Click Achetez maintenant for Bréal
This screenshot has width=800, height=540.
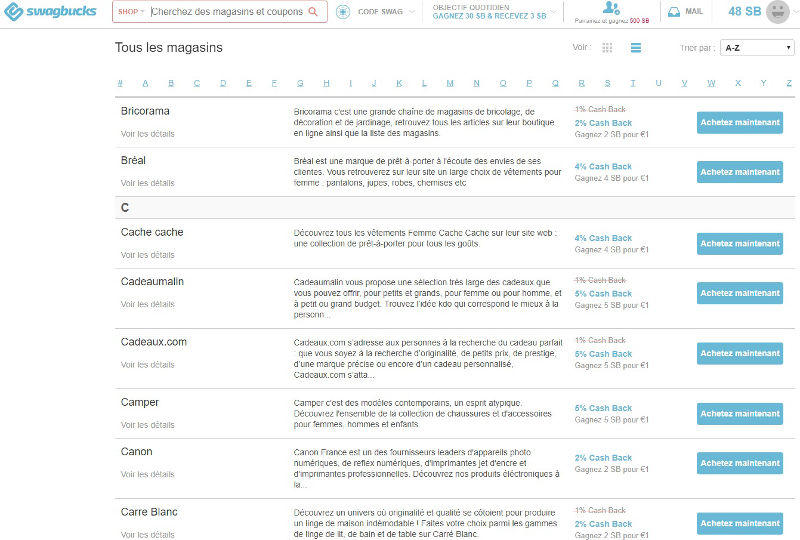(740, 172)
